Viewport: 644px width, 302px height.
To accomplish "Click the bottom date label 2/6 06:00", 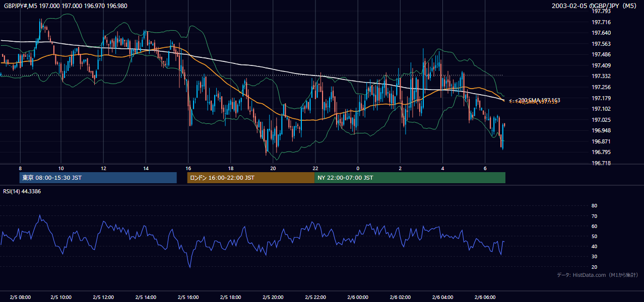I will click(485, 297).
